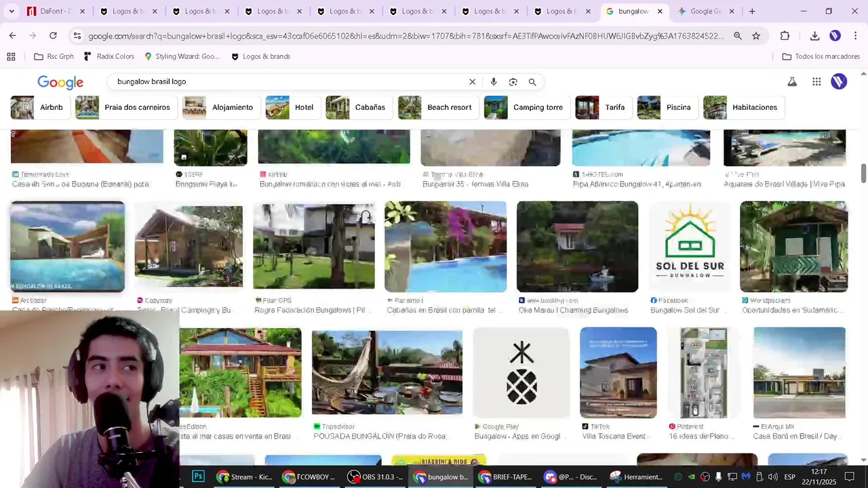The image size is (868, 488).
Task: Open Sol del Sur Bungalow logo image
Action: click(690, 247)
